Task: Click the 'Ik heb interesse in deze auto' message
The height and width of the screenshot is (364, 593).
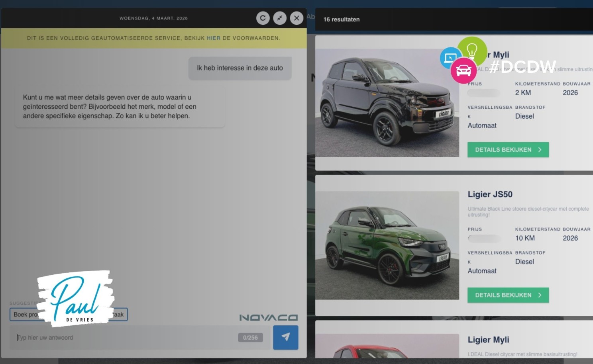Action: coord(240,68)
